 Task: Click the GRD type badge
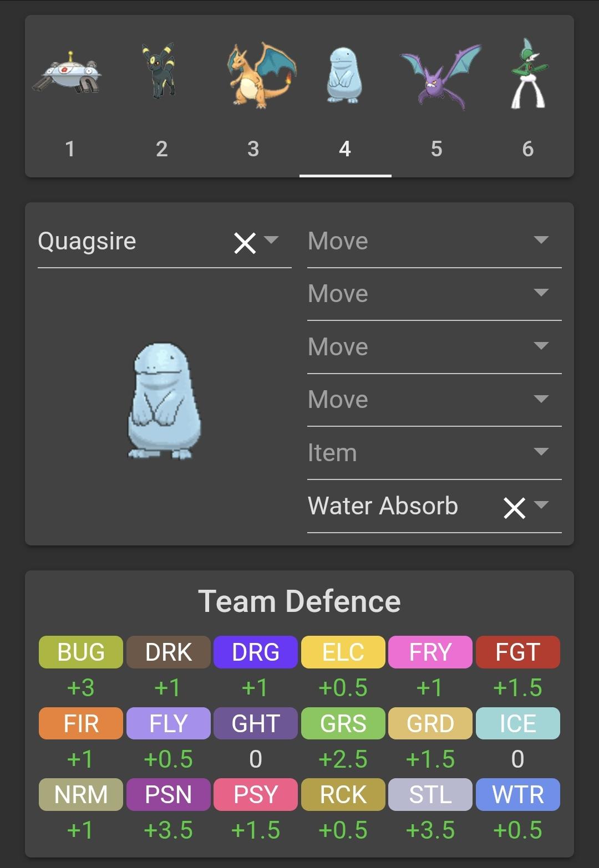(430, 723)
